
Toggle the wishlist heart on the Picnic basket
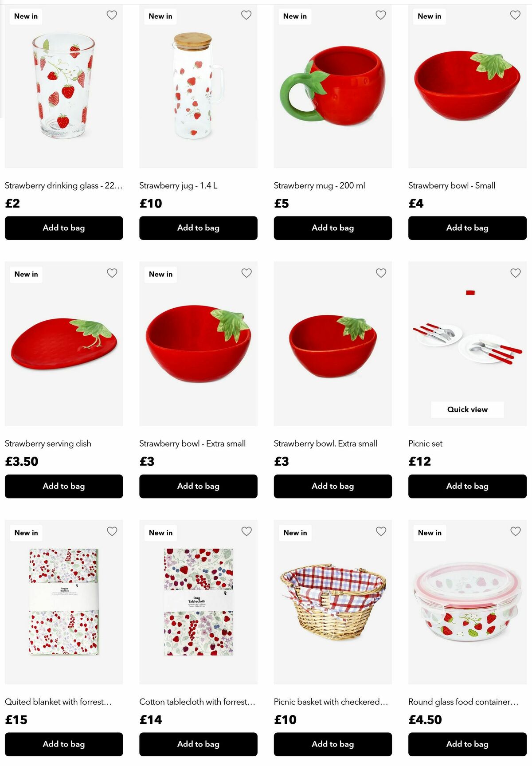coord(381,531)
